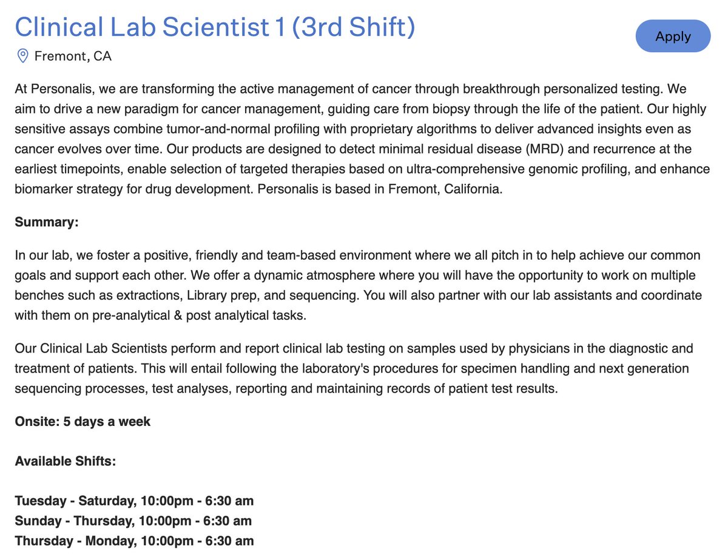This screenshot has height=560, width=728.
Task: Click the words '(3rd Shift)' in the title
Action: point(353,27)
